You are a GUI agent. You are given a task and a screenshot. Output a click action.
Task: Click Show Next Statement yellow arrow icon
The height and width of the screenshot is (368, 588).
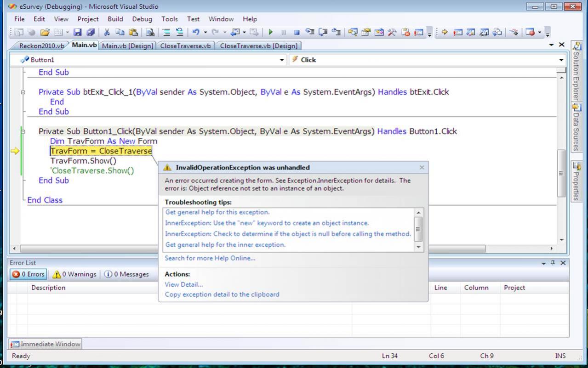(445, 32)
